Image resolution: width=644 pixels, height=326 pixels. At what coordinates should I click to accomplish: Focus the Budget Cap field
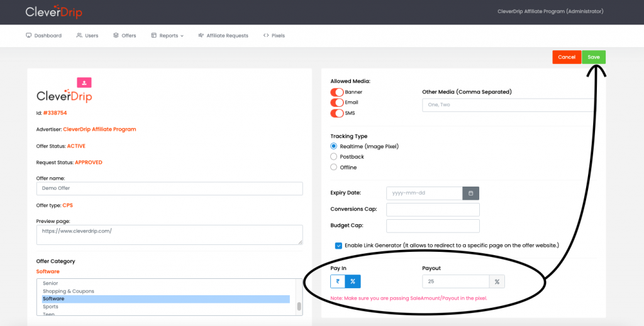click(433, 226)
